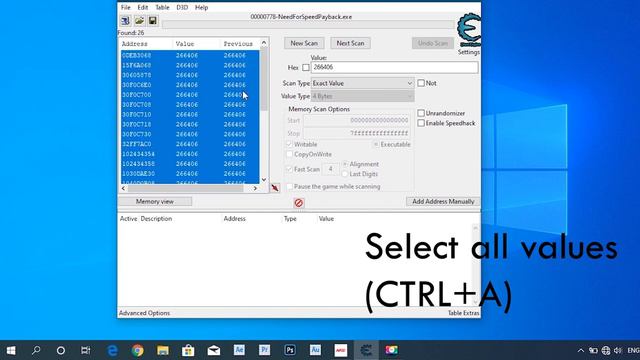Open the Help menu

201,7
